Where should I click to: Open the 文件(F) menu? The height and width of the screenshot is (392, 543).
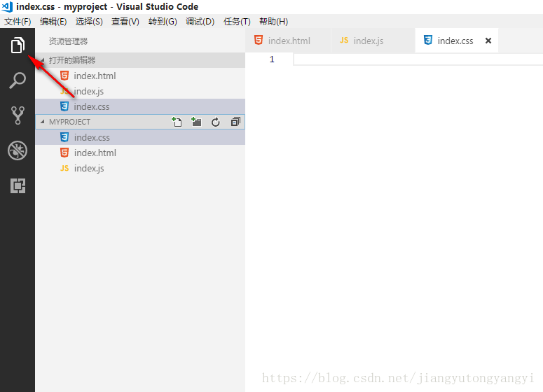coord(18,22)
